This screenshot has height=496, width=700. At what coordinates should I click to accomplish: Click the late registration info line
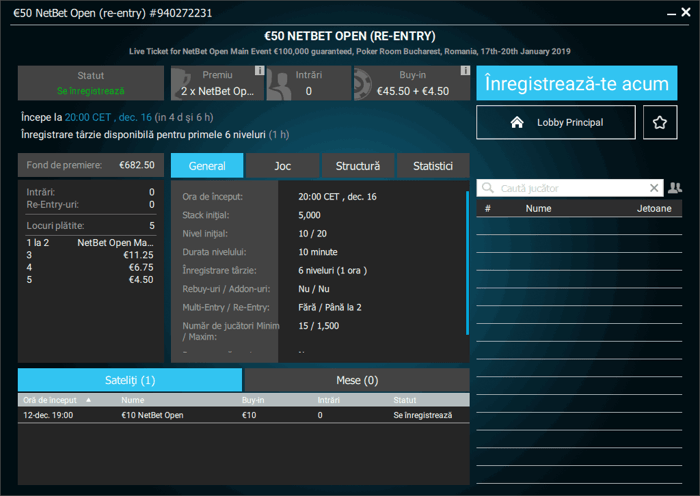point(155,134)
